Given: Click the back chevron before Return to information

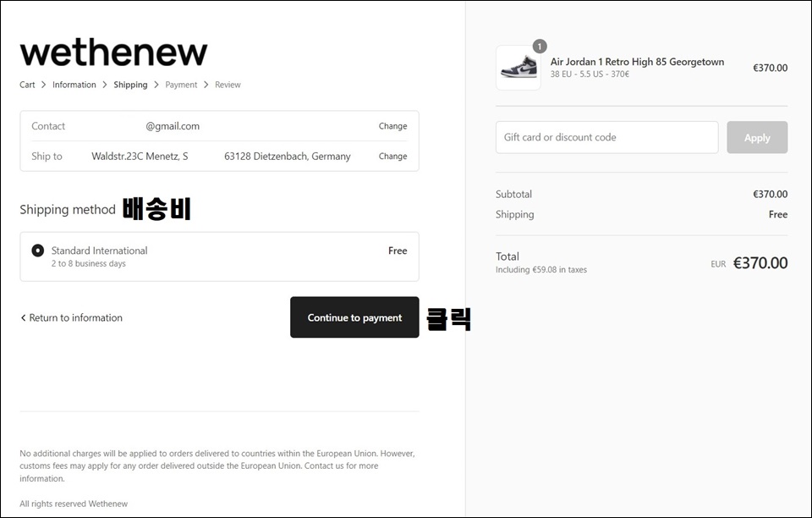Looking at the screenshot, I should 23,317.
